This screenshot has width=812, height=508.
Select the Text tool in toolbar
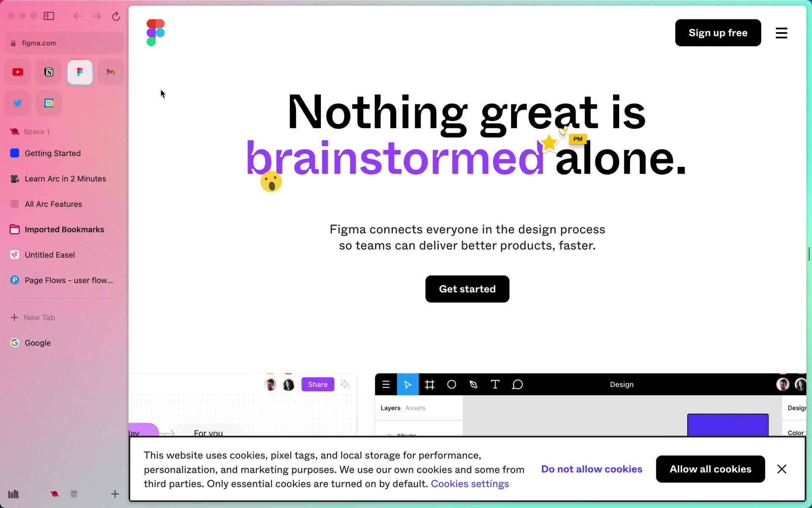pyautogui.click(x=495, y=384)
